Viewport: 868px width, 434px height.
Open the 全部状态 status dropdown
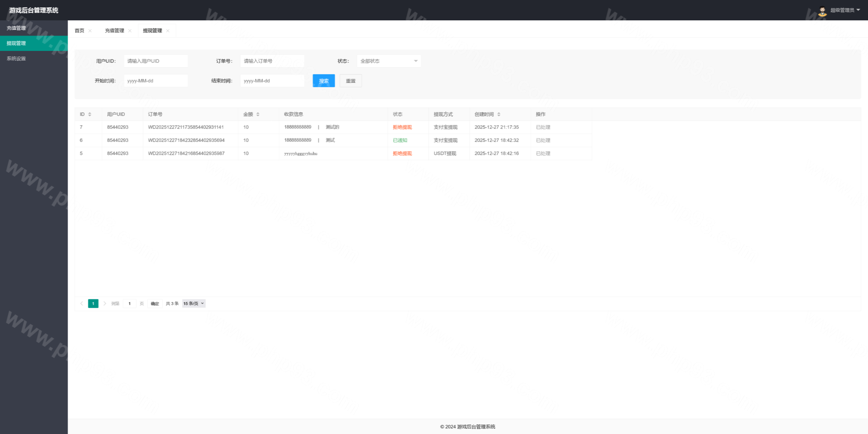click(x=389, y=61)
